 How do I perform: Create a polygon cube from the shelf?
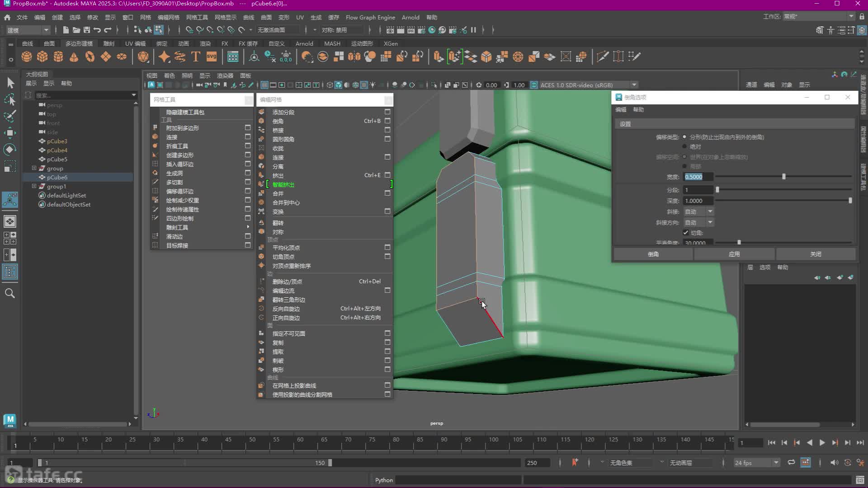[42, 57]
